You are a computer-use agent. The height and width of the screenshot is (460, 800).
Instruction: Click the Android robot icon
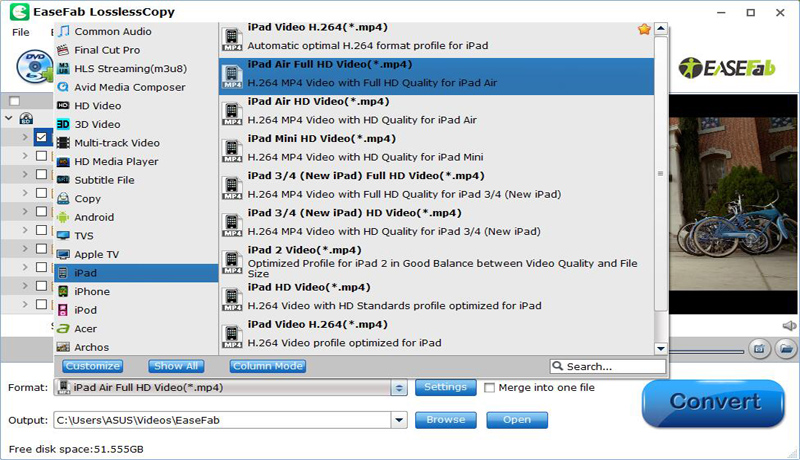[63, 217]
